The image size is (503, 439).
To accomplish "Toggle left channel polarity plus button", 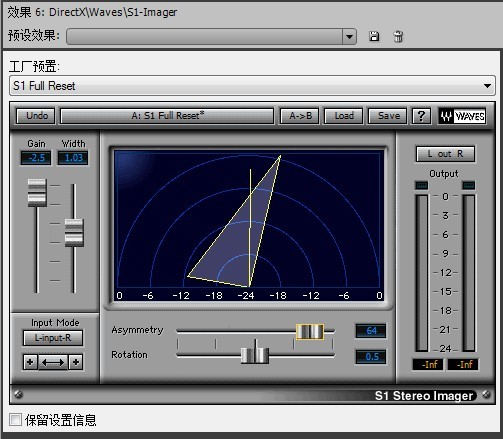I will point(30,362).
